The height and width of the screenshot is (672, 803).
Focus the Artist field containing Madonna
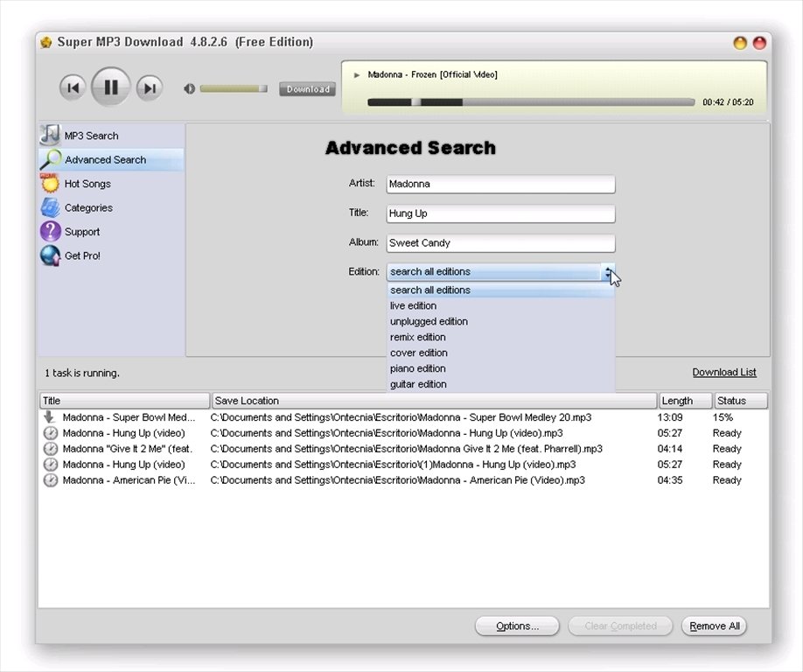pyautogui.click(x=500, y=185)
